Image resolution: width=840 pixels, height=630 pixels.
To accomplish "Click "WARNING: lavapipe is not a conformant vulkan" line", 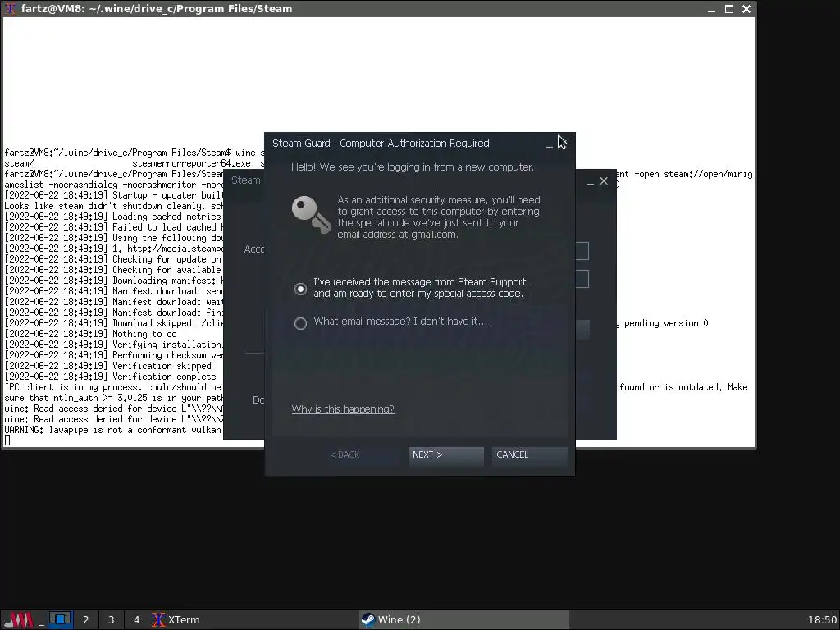I will click(112, 430).
